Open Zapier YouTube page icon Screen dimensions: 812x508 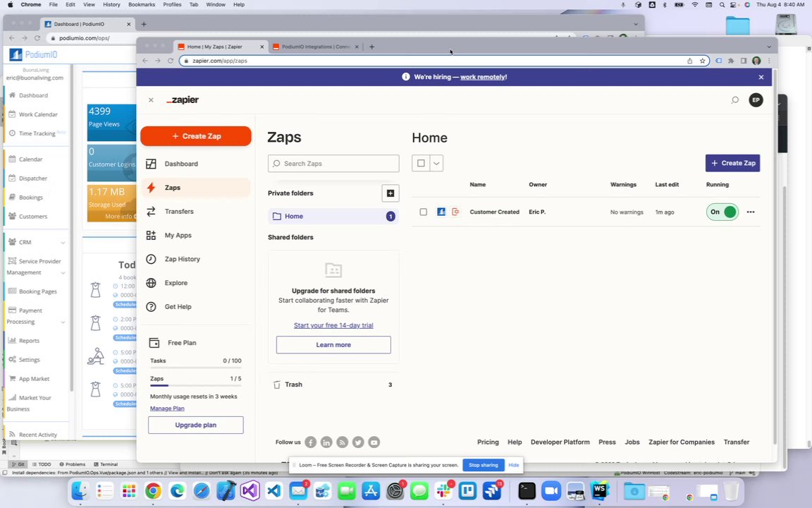[374, 442]
